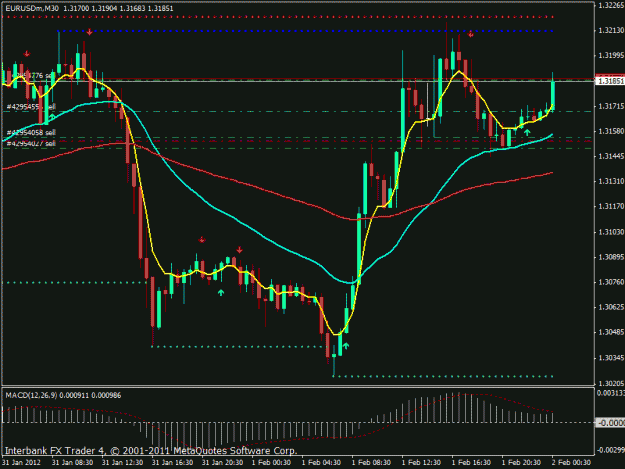This screenshot has height=469, width=625.
Task: Click the '1 Feb 00:30' time axis label
Action: [271, 463]
